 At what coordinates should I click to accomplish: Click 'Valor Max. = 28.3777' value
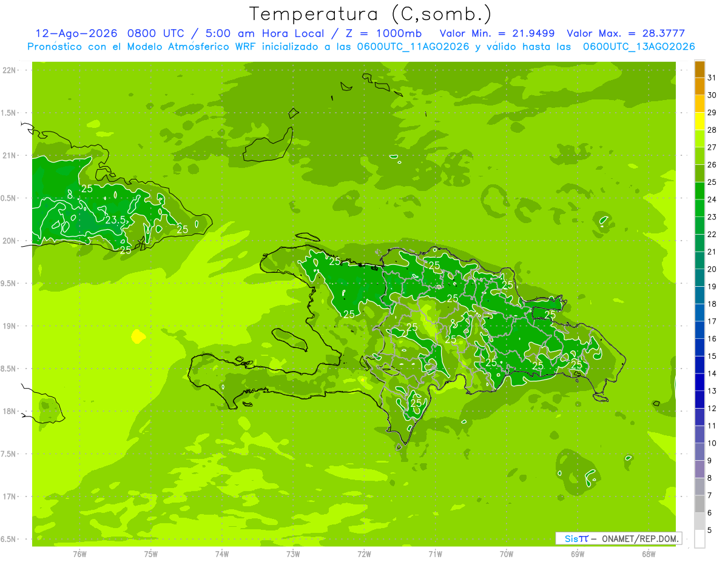tap(625, 33)
